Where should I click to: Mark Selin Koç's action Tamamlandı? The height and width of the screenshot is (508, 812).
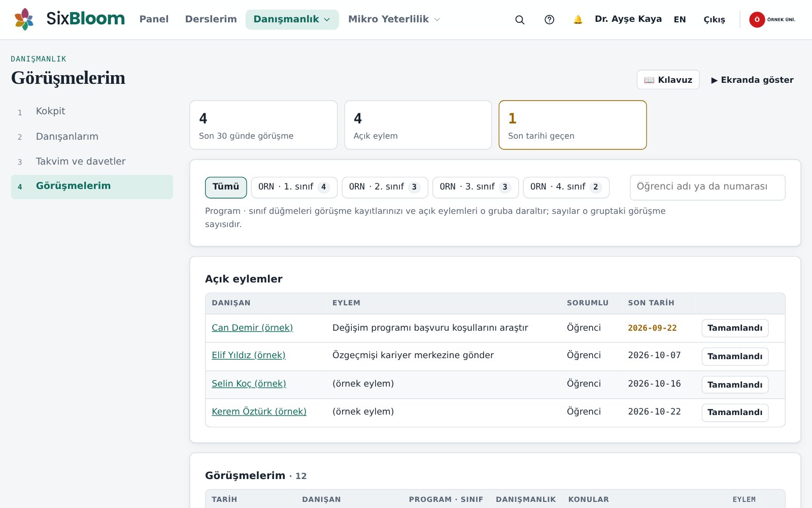point(735,385)
